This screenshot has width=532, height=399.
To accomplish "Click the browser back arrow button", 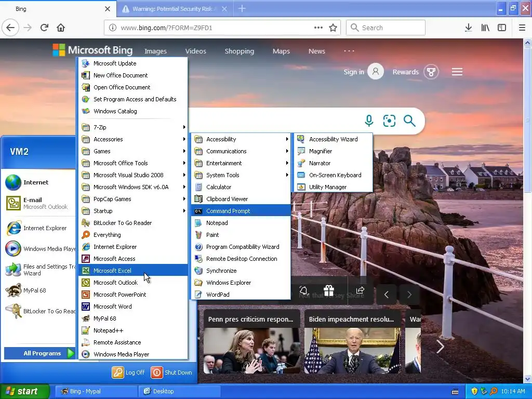I will click(x=10, y=28).
